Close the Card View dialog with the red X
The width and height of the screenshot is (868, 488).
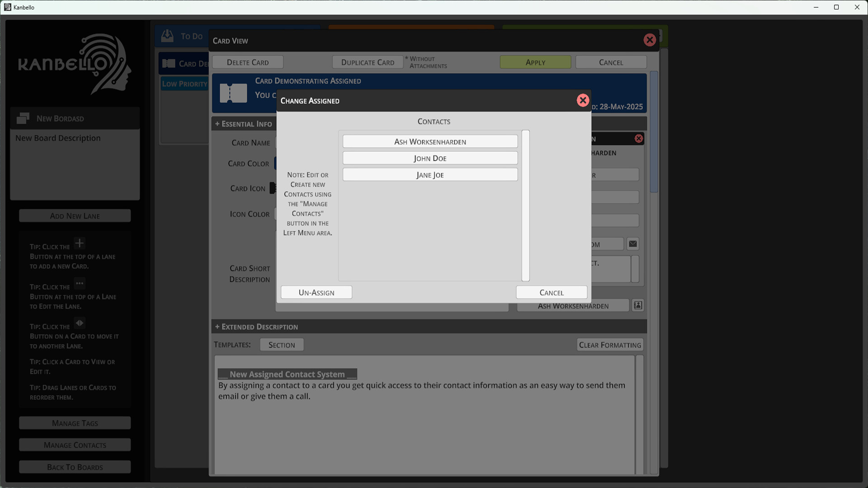650,40
